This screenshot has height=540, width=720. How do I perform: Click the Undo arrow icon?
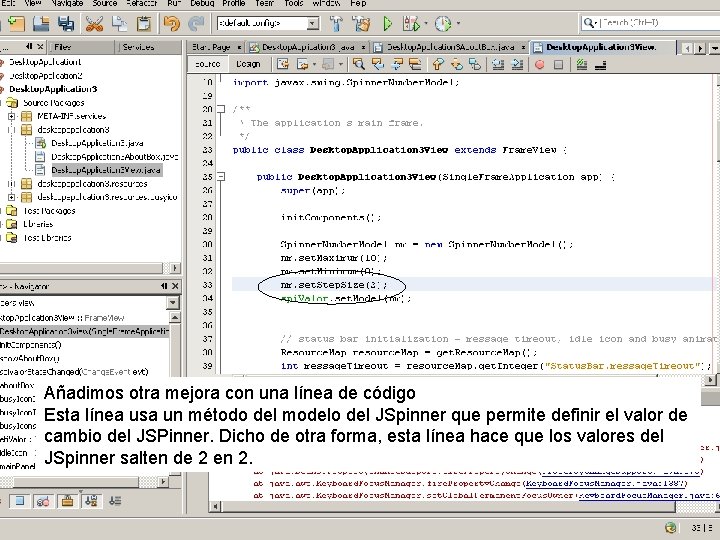pyautogui.click(x=172, y=23)
